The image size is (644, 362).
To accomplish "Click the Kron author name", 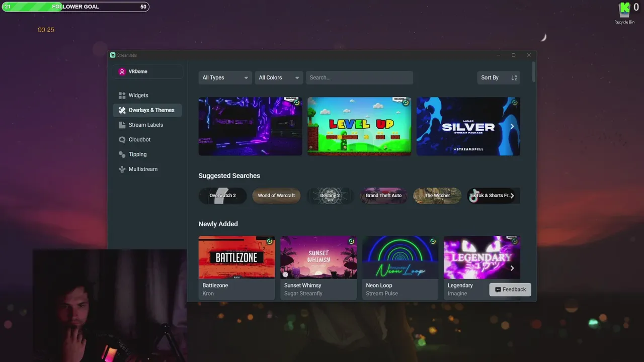I will point(208,294).
